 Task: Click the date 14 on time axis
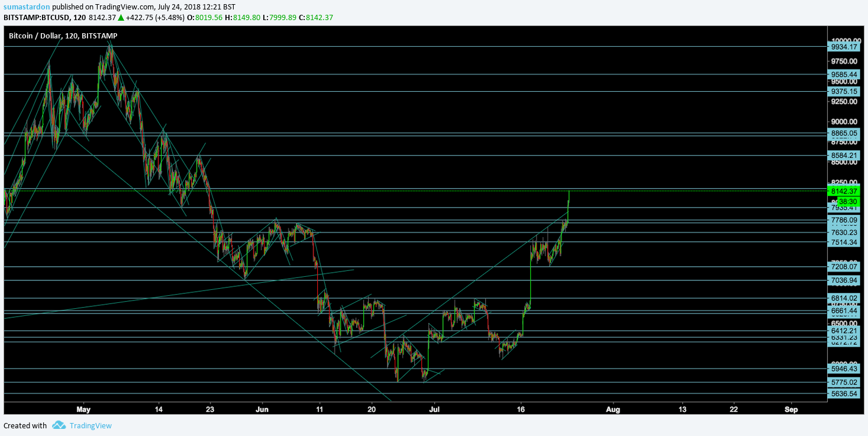pyautogui.click(x=159, y=409)
